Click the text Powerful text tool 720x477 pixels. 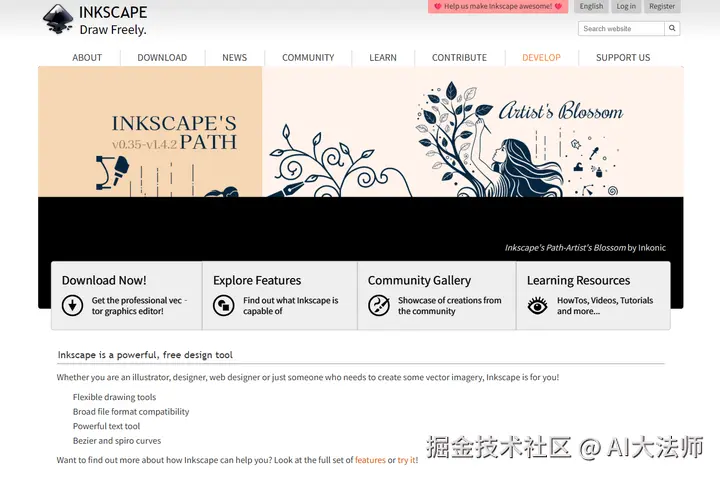point(106,426)
